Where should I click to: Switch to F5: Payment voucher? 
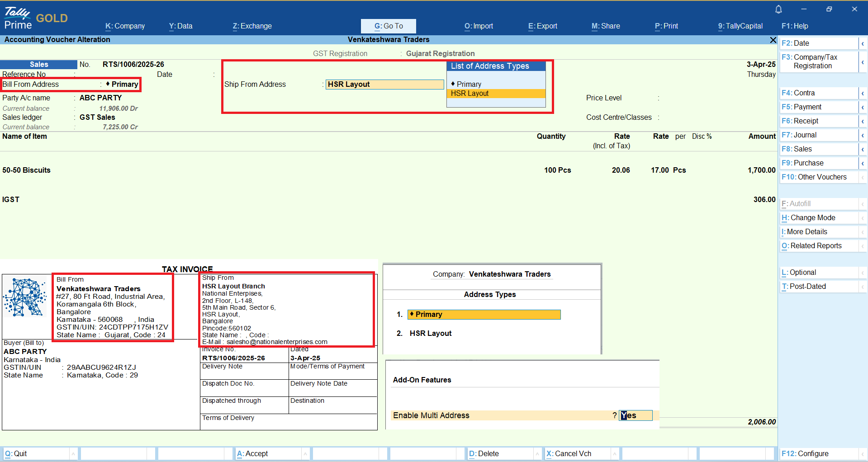point(807,107)
